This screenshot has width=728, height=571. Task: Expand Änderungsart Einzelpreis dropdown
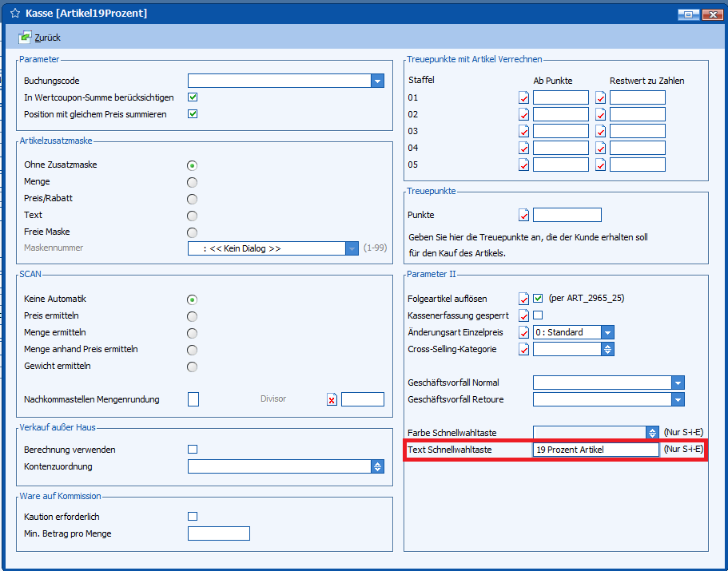607,332
